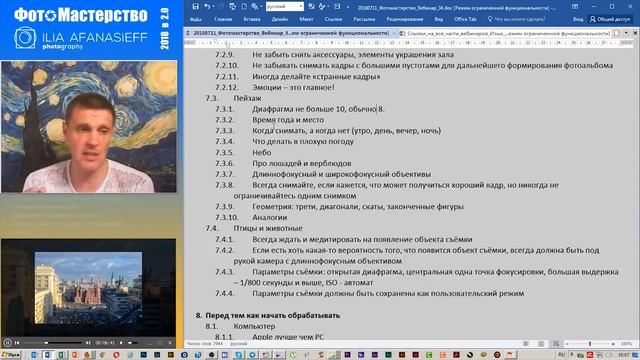Click the webcam video of the presenter
This screenshot has height=360, width=640.
89,127
